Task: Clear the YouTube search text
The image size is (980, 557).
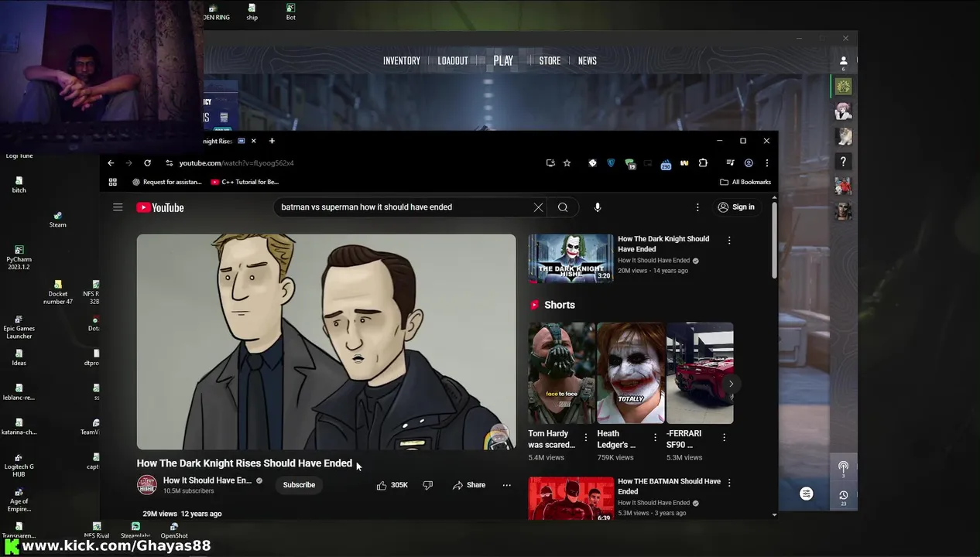Action: click(538, 207)
